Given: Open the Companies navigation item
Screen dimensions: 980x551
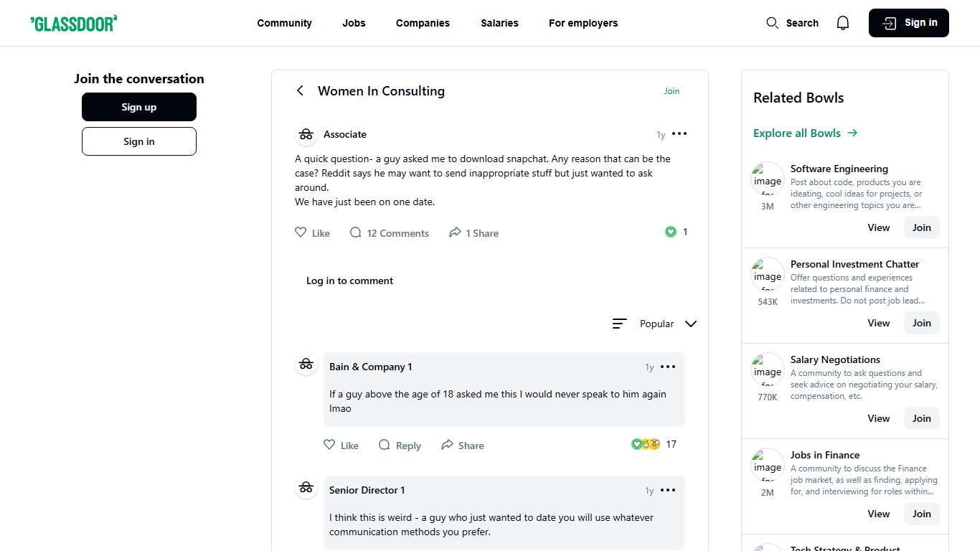Looking at the screenshot, I should pos(423,23).
